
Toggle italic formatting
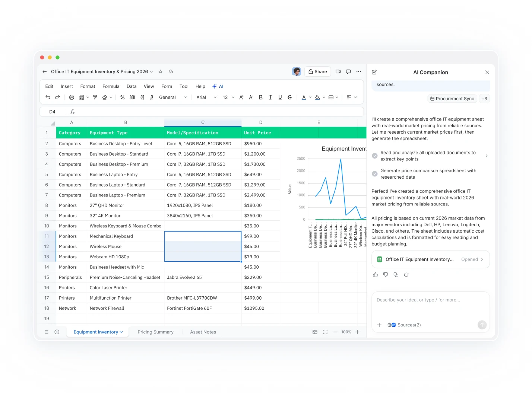click(x=270, y=97)
